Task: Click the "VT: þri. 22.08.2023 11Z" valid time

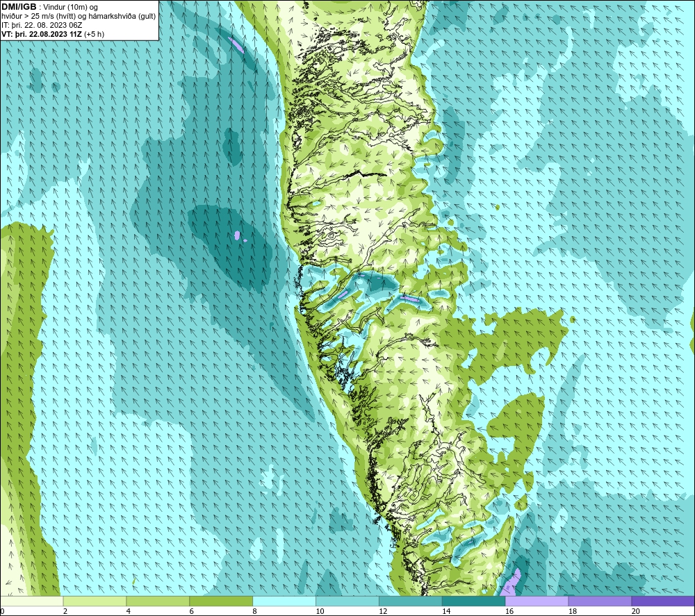Action: pyautogui.click(x=42, y=34)
